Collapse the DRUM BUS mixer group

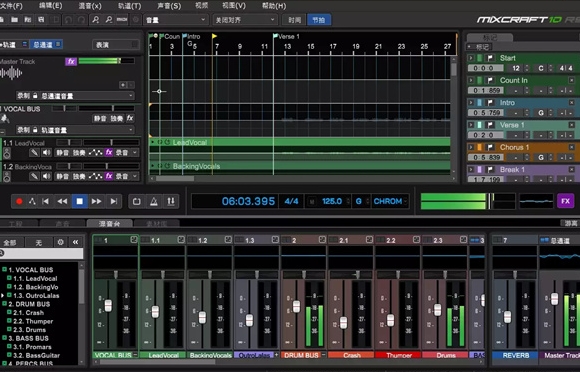(323, 355)
